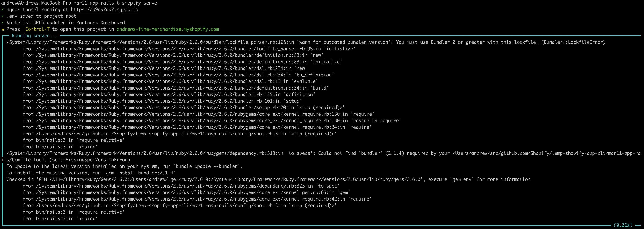Click the checkmark beside .env saved
This screenshot has height=229, width=644.
click(x=2, y=16)
